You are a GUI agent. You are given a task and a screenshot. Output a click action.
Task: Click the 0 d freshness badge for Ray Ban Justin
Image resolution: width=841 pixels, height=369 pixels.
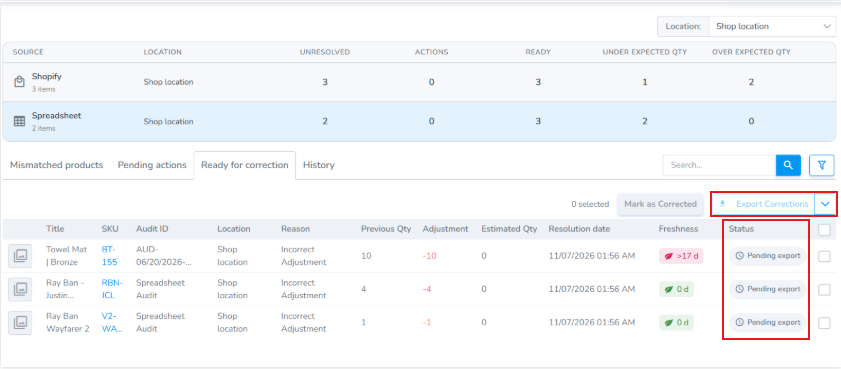[676, 289]
